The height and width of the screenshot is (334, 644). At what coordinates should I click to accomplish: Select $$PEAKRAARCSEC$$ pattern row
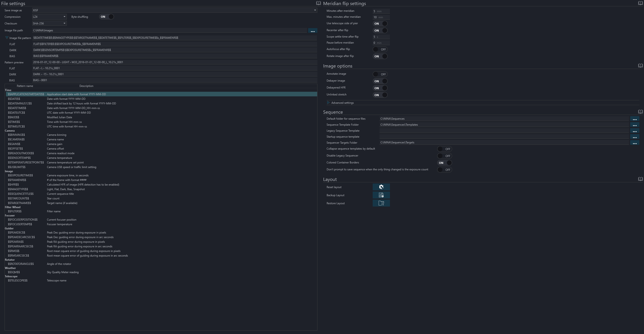[161, 246]
